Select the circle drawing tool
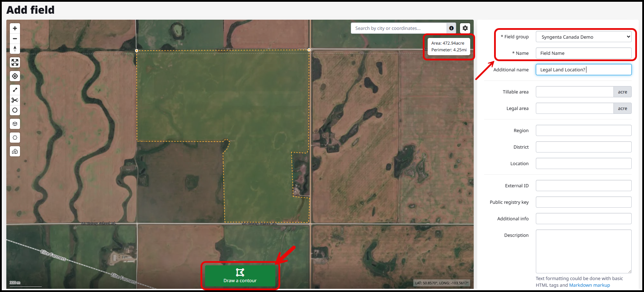Image resolution: width=644 pixels, height=292 pixels. [15, 110]
